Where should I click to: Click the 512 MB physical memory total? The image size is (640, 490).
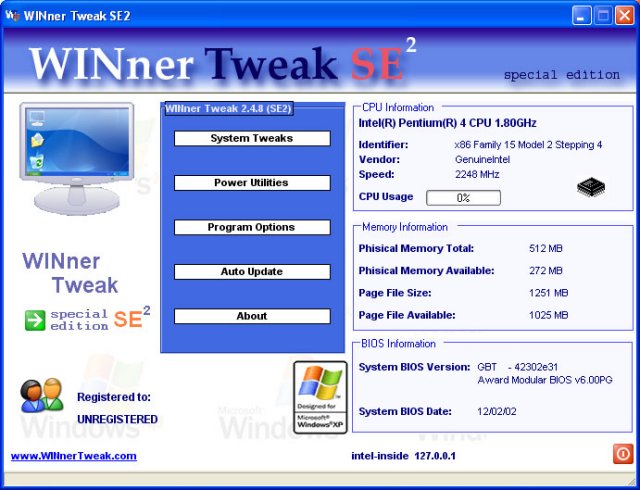(546, 248)
